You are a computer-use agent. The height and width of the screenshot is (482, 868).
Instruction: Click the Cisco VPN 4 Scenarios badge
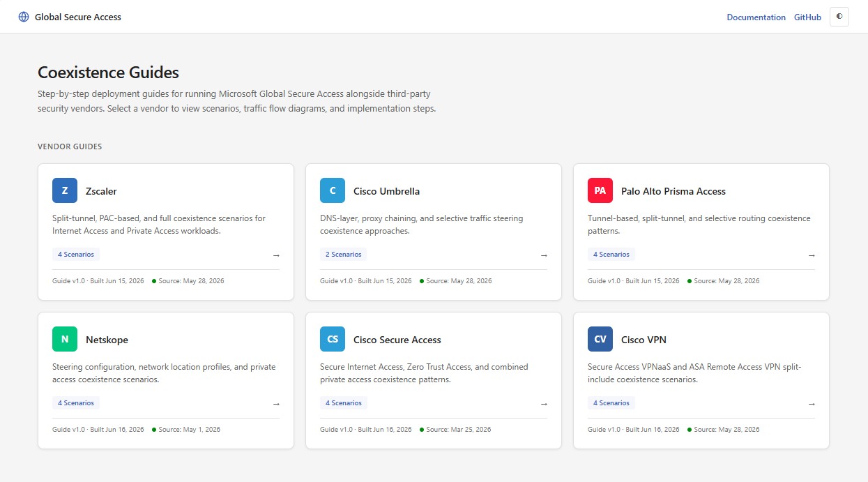(611, 403)
